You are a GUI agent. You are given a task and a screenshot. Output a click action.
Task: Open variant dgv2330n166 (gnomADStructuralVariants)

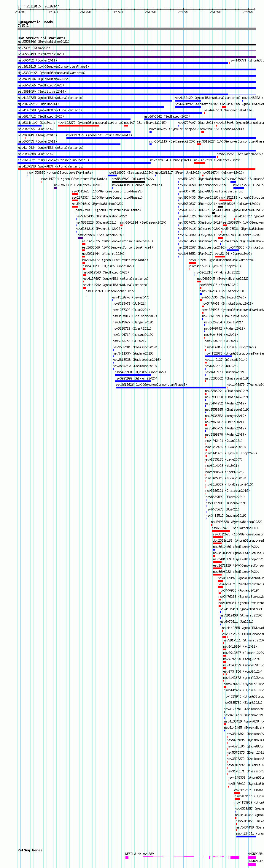pyautogui.click(x=52, y=73)
